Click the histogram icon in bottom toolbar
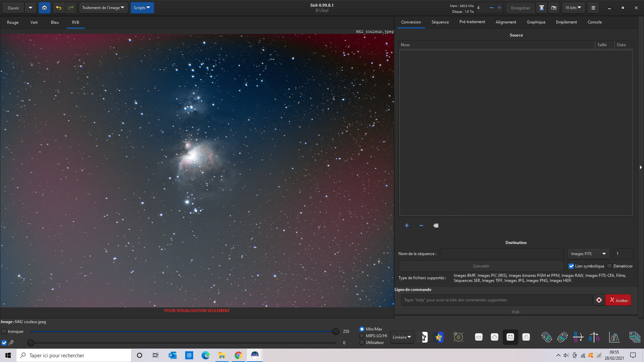Viewport: 644px width, 362px height. tap(614, 337)
